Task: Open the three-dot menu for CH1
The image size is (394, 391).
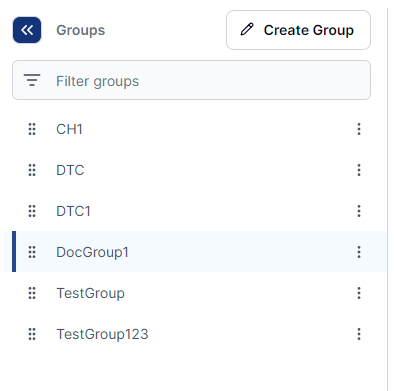Action: (x=359, y=129)
